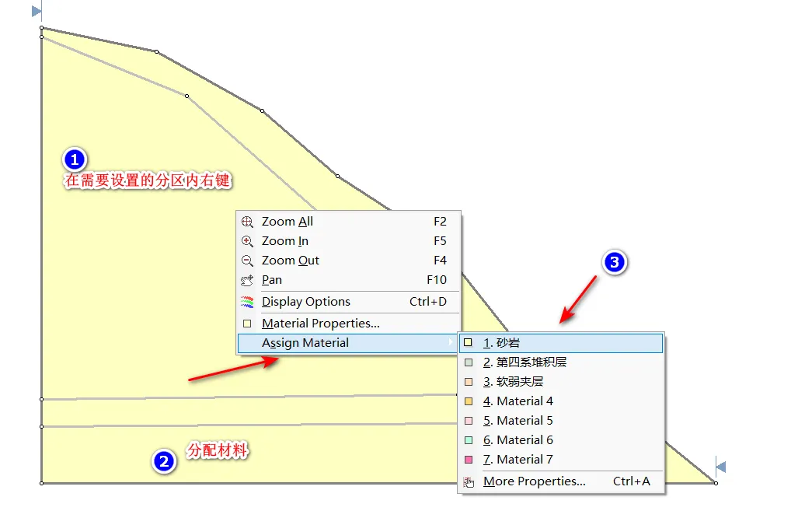Viewport: 812px width, 511px height.
Task: Click the Zoom All magnifier icon
Action: pyautogui.click(x=248, y=222)
